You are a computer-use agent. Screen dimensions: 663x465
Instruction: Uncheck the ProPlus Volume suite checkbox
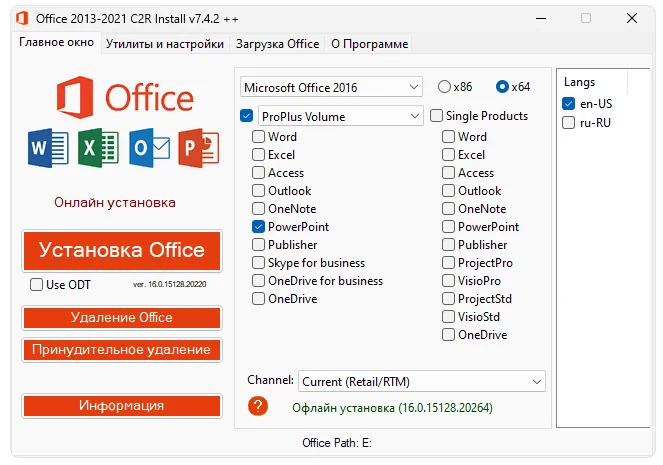tap(246, 116)
